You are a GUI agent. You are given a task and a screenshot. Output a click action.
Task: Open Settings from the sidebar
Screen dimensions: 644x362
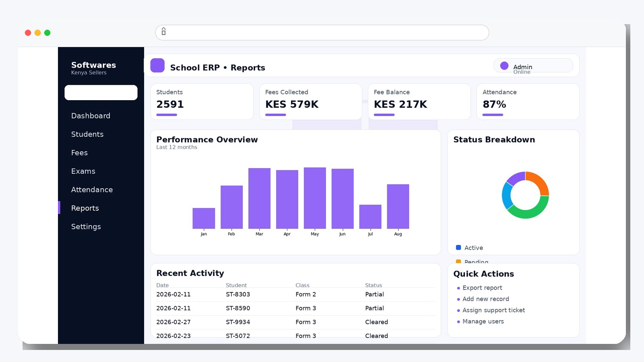click(x=86, y=227)
